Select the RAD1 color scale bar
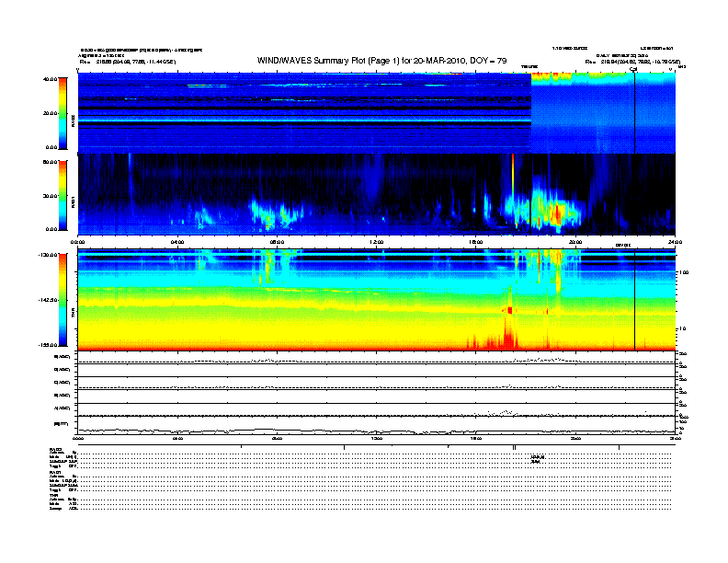 [63, 196]
